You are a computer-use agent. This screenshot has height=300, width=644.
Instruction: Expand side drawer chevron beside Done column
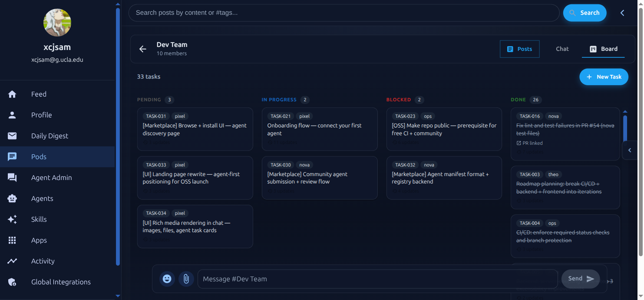pos(630,150)
